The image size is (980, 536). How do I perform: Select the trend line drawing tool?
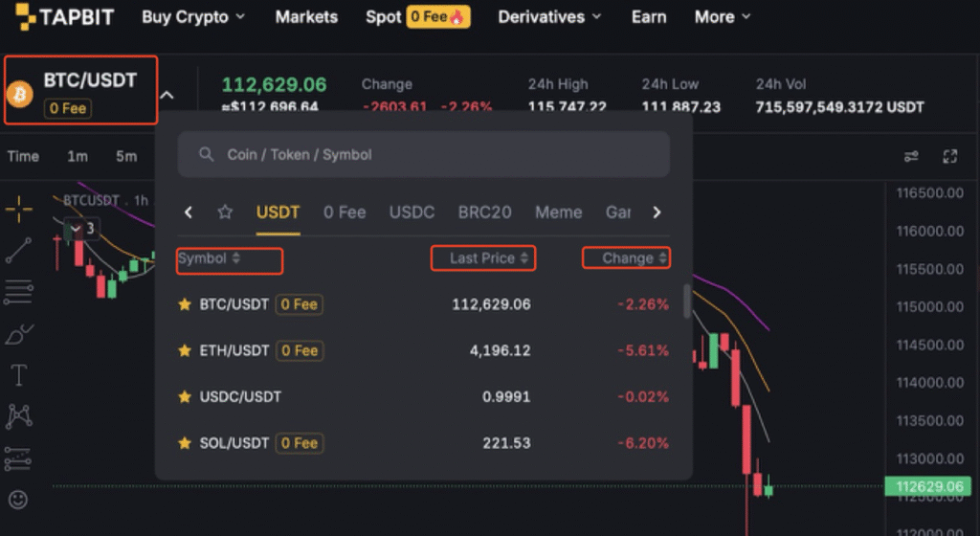(18, 250)
